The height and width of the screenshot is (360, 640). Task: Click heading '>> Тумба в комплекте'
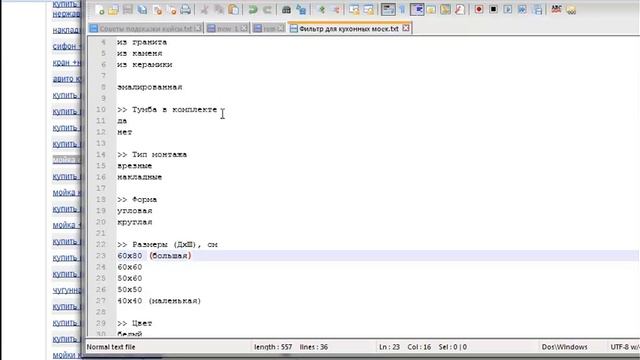[167, 109]
